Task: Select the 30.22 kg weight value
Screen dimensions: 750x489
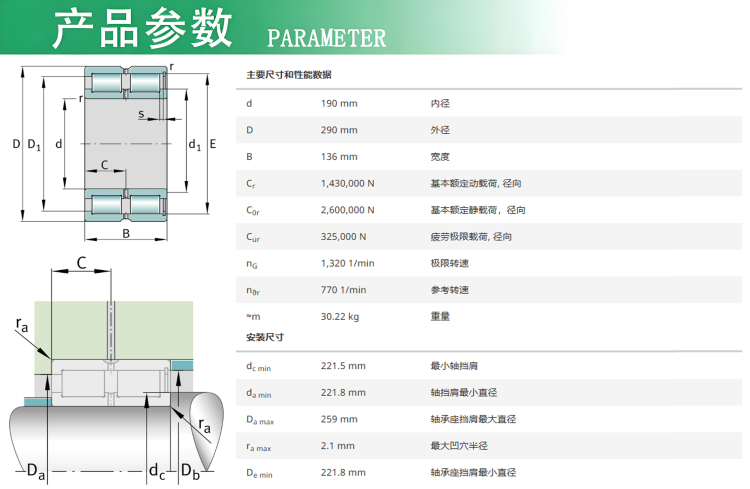Action: (x=340, y=317)
